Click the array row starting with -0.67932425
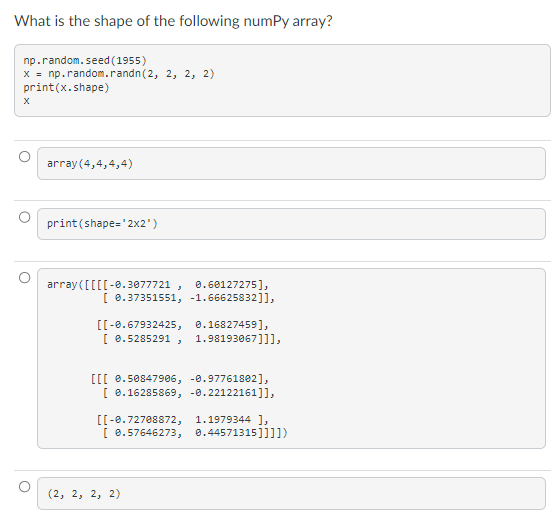The height and width of the screenshot is (517, 556). click(183, 324)
